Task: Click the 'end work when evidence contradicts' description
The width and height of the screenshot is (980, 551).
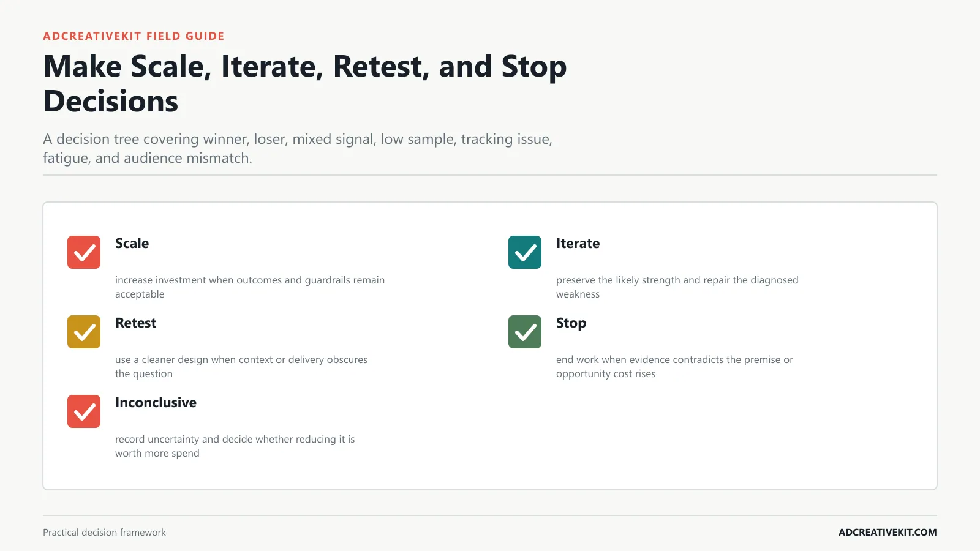Action: coord(674,367)
